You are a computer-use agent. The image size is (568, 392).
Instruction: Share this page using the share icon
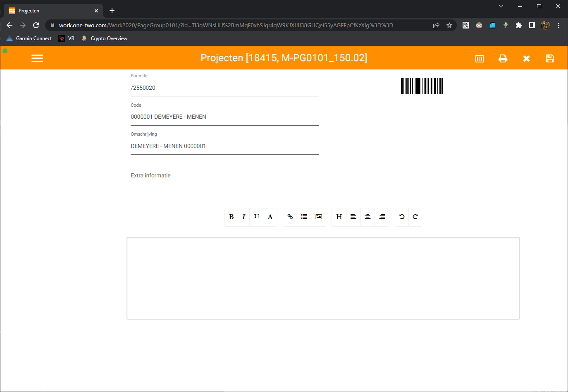pos(436,25)
